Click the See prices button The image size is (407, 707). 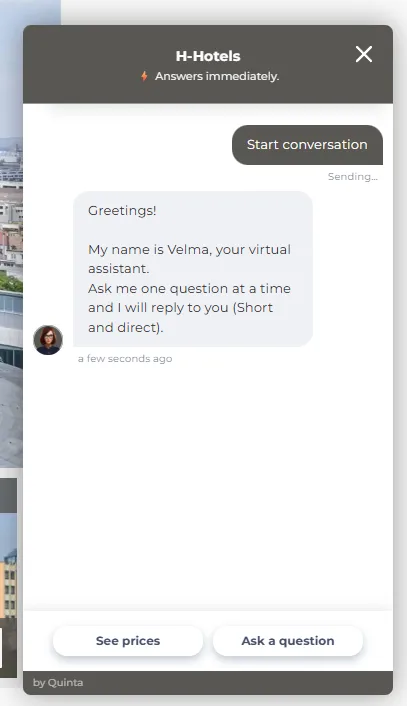128,641
